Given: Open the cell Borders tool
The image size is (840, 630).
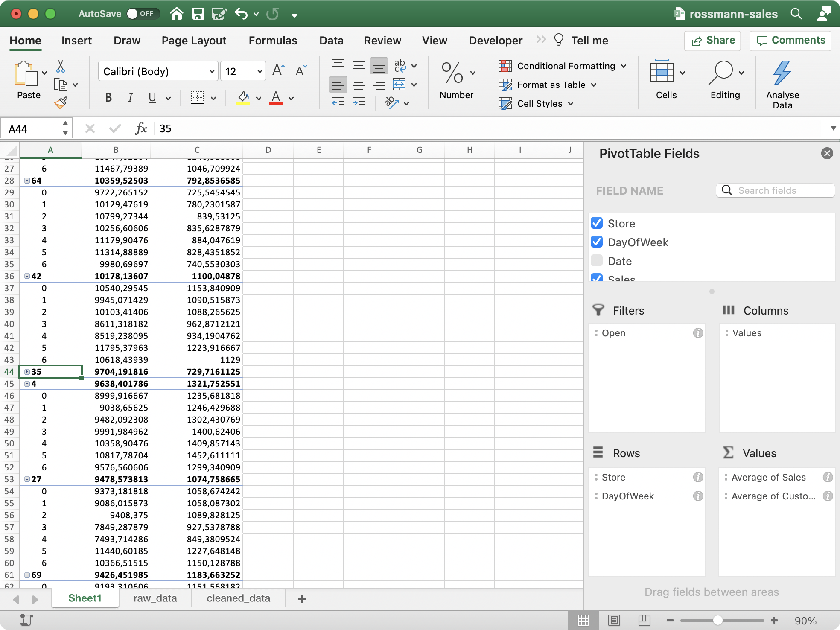Looking at the screenshot, I should [197, 98].
